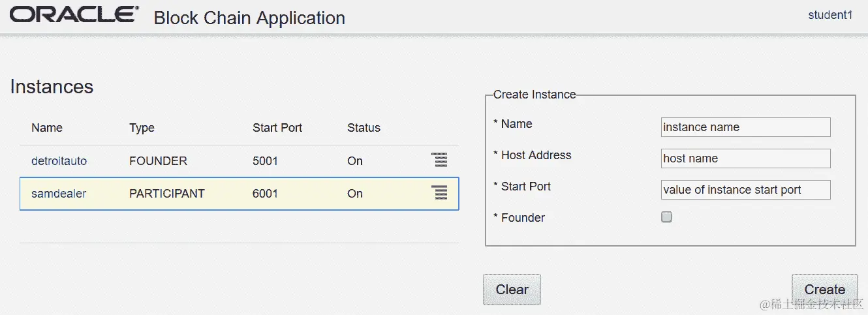Select the 6001 port cell
The image size is (868, 315).
pyautogui.click(x=265, y=194)
